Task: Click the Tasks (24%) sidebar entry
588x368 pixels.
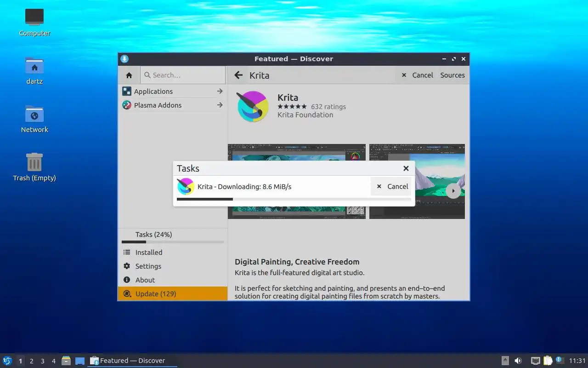Action: (x=173, y=234)
